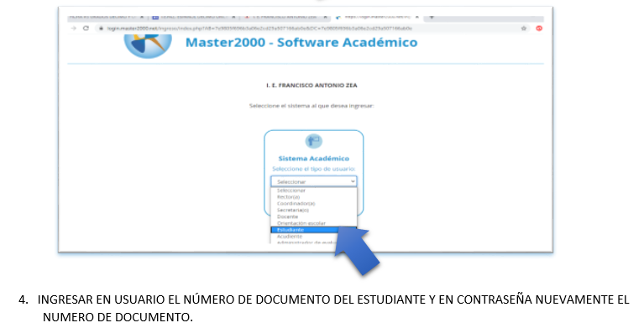Click the I. E. FRANCISCO ANTONIO ZEA title
Screen dimensions: 644x328
pyautogui.click(x=312, y=86)
